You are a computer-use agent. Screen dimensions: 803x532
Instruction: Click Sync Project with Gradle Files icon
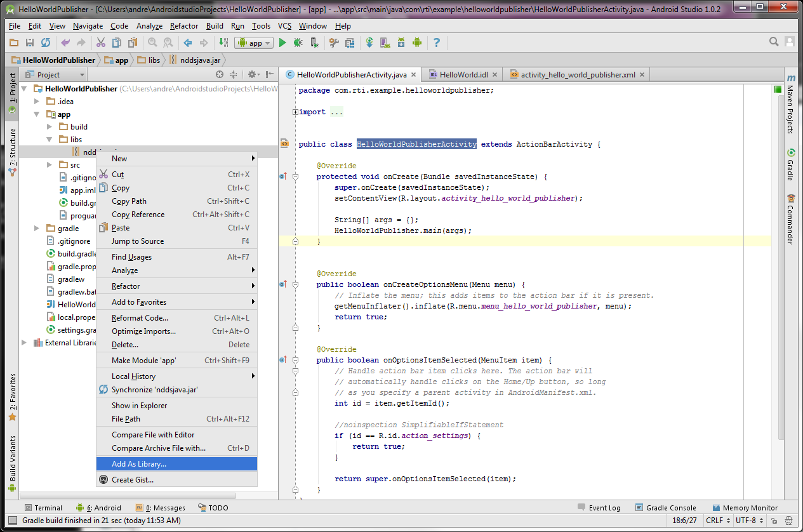[x=369, y=43]
